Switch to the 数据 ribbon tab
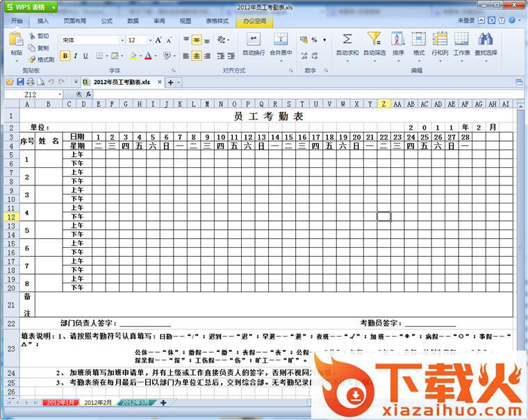 [133, 21]
